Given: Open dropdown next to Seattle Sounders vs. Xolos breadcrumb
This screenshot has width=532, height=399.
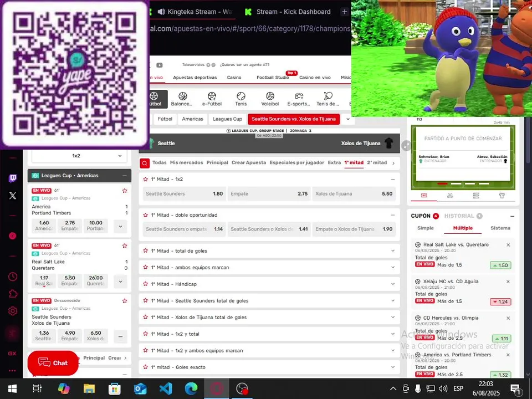Looking at the screenshot, I should (348, 119).
